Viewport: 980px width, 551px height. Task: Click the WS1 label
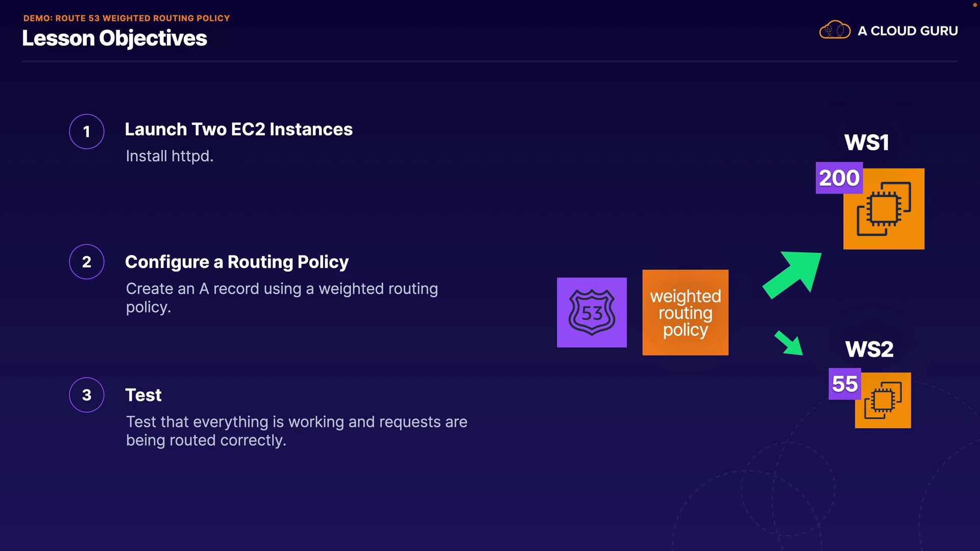(x=866, y=142)
